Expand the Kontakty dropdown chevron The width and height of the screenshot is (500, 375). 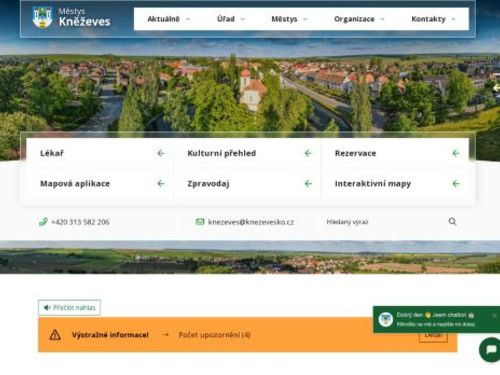click(x=453, y=19)
